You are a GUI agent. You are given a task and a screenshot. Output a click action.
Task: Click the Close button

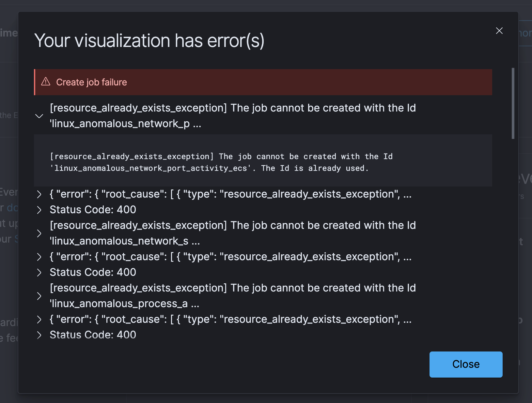click(466, 364)
